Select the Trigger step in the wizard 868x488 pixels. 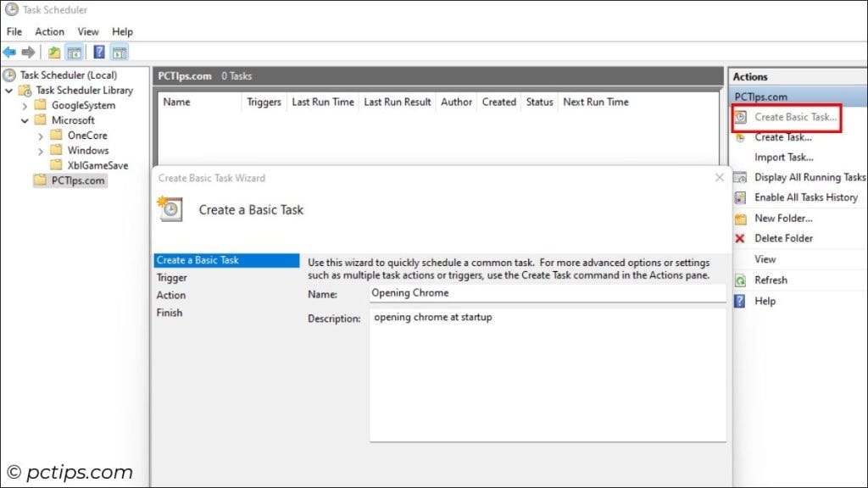pos(172,277)
